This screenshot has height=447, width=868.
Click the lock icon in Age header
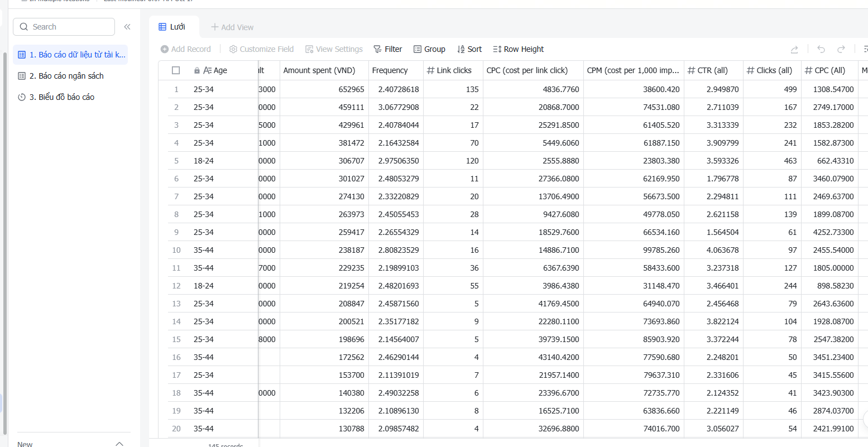coord(197,71)
